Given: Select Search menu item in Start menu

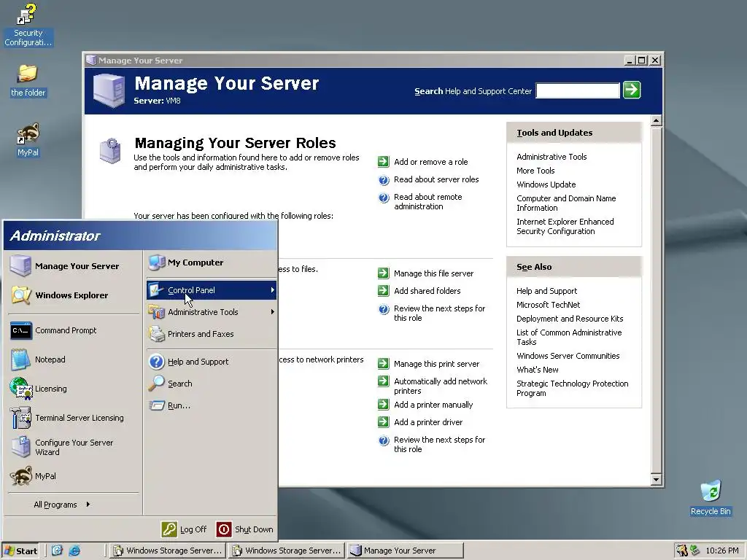Looking at the screenshot, I should (212, 384).
